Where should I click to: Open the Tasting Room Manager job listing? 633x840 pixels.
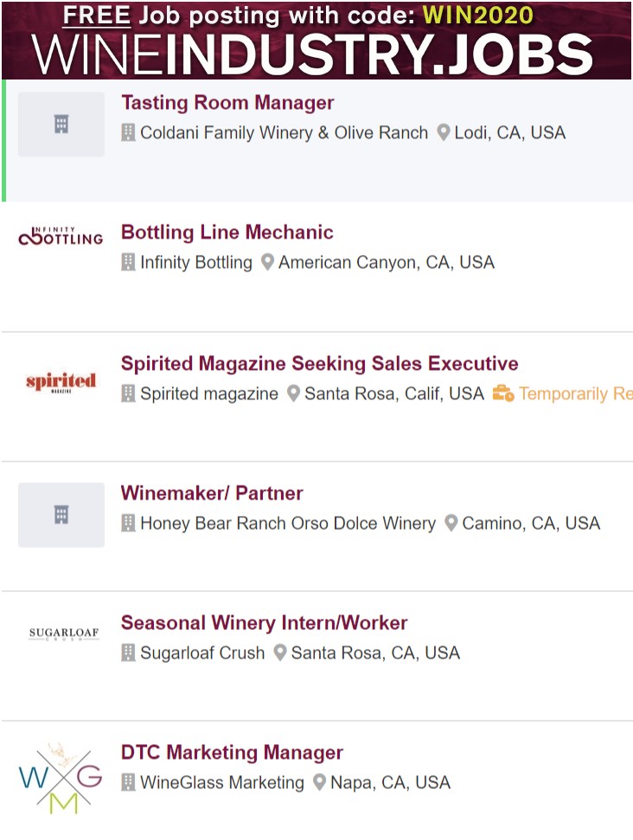[x=227, y=103]
